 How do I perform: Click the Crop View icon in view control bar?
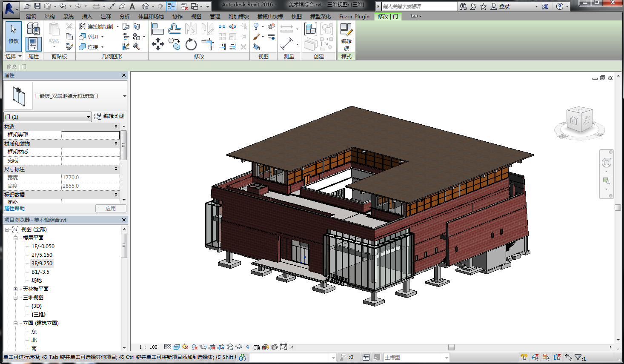point(212,347)
